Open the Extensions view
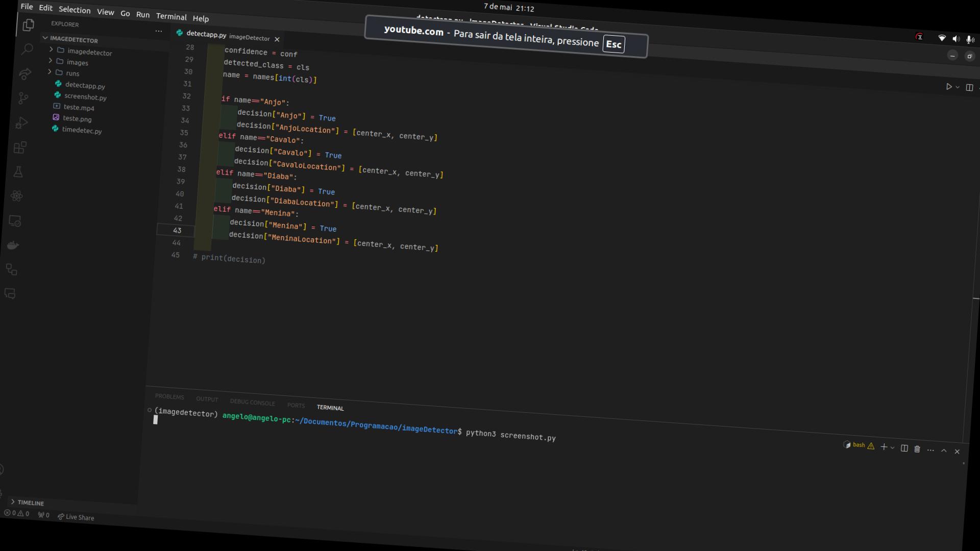 [20, 147]
